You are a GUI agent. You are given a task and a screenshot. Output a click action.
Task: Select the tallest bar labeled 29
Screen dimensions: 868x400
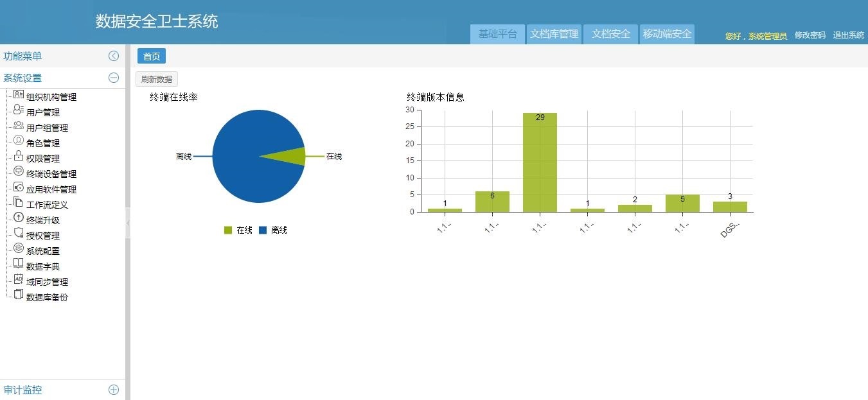tap(540, 161)
